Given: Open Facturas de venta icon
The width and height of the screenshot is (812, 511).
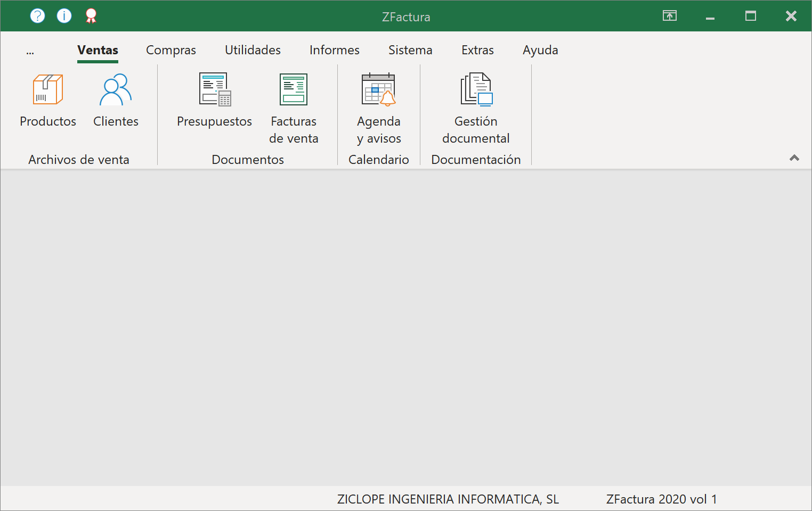Looking at the screenshot, I should (x=294, y=90).
